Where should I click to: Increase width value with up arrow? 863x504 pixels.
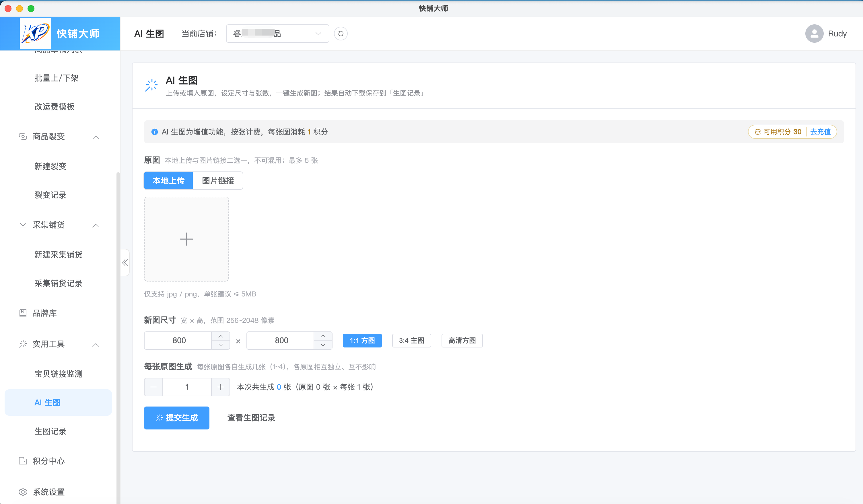[221, 336]
